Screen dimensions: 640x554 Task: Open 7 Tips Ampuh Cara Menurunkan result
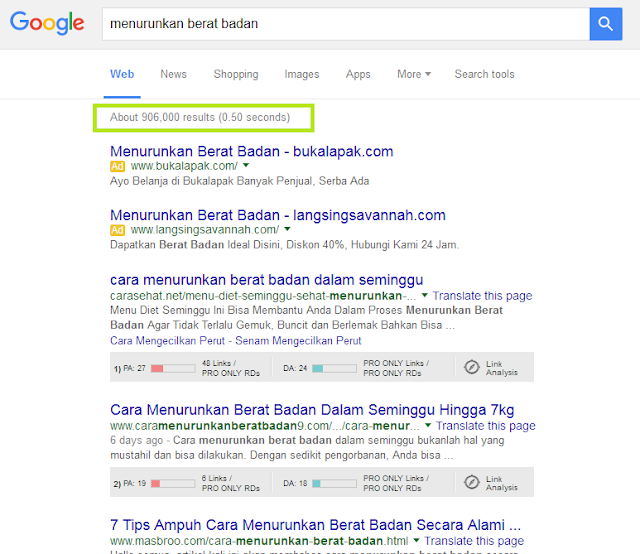316,525
